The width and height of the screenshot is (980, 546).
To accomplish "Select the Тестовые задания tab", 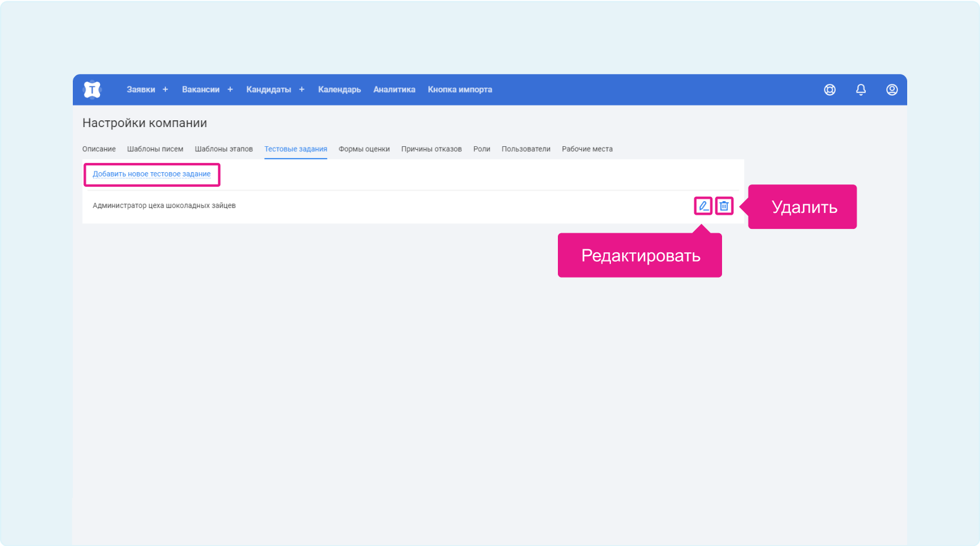I will (x=296, y=149).
